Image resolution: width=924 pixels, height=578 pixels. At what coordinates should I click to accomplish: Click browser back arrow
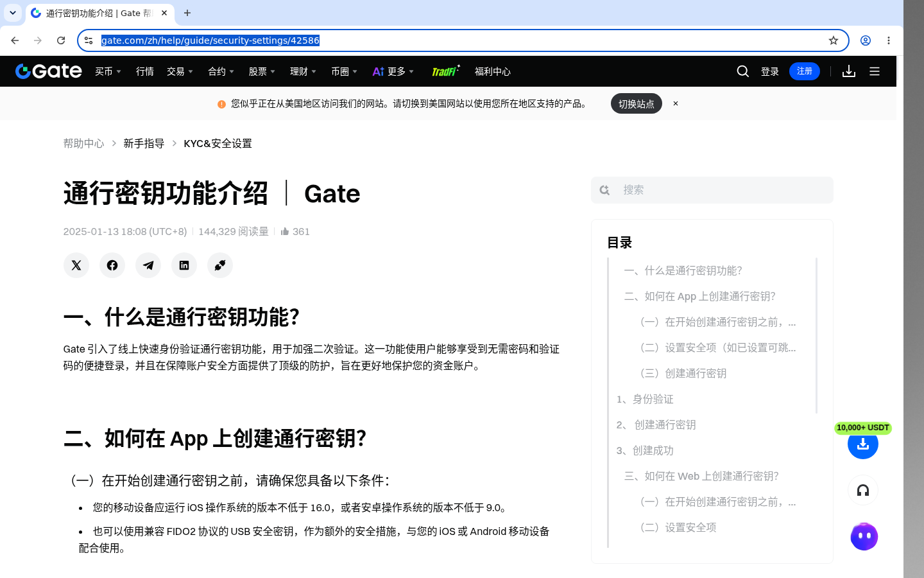pyautogui.click(x=15, y=40)
